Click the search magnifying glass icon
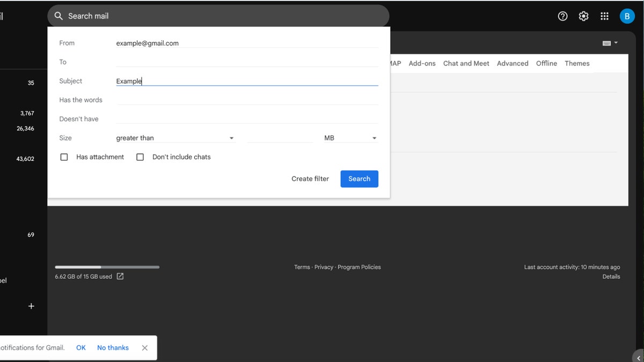 59,16
